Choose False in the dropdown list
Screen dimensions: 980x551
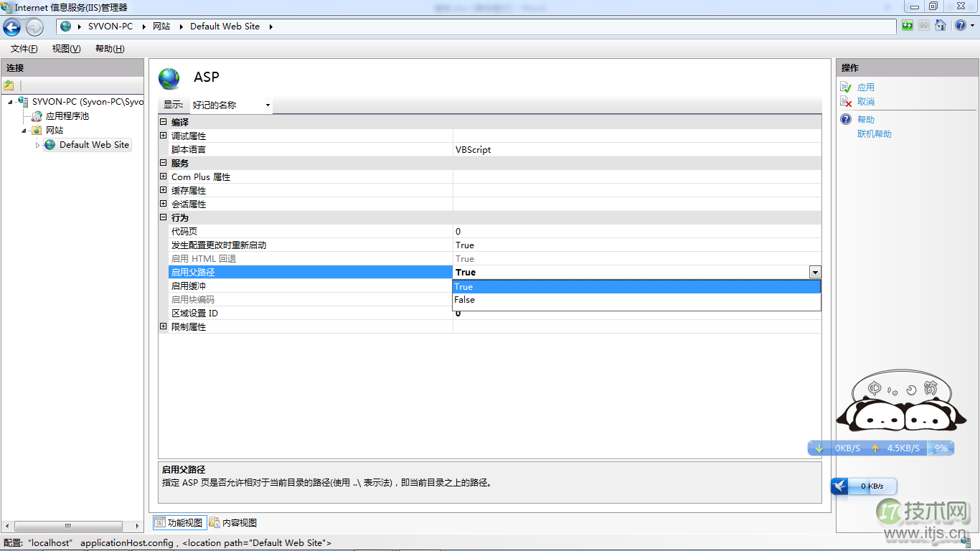tap(636, 300)
